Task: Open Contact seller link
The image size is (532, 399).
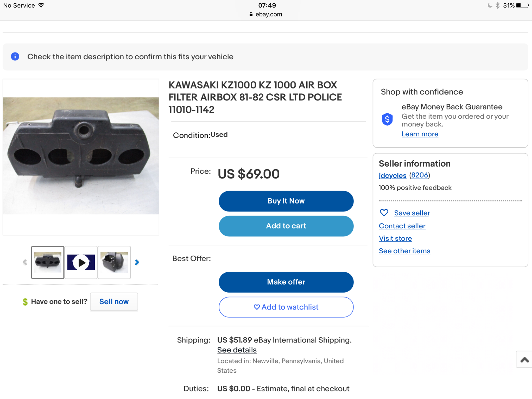Action: (x=402, y=226)
